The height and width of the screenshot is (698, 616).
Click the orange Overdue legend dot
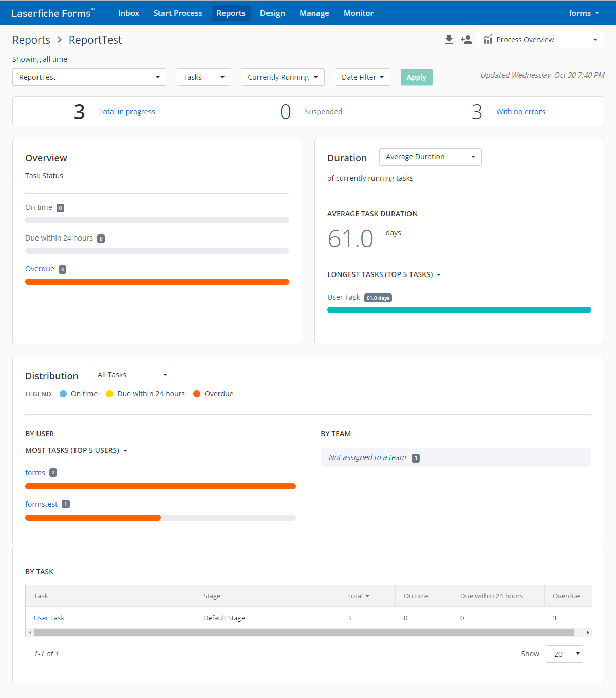pos(197,394)
